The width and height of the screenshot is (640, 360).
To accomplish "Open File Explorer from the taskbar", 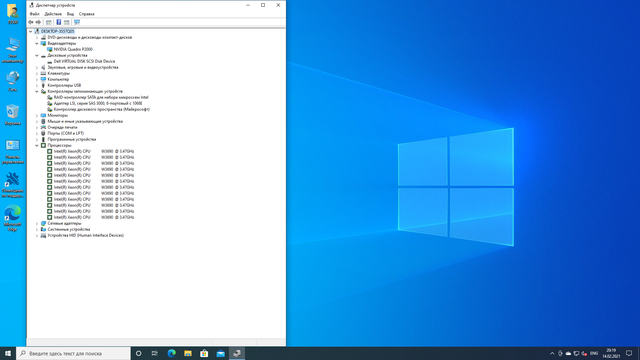I will (x=188, y=353).
